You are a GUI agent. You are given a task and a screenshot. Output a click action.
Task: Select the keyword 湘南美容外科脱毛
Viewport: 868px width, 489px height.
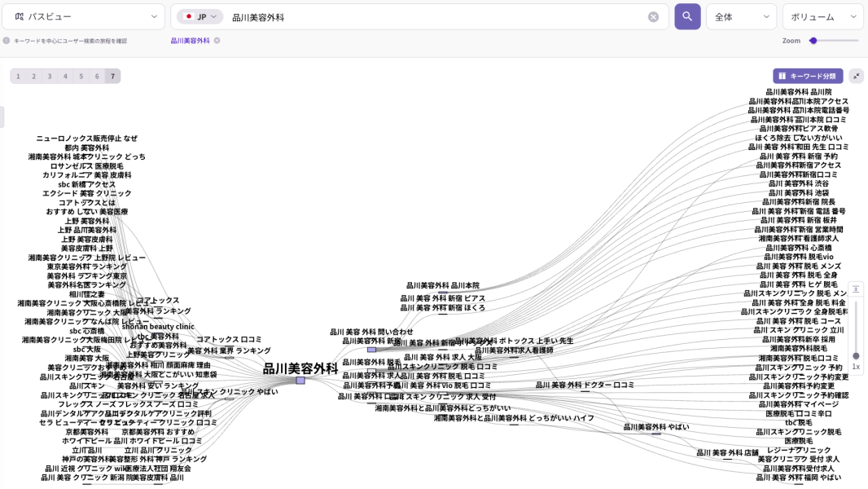796,347
